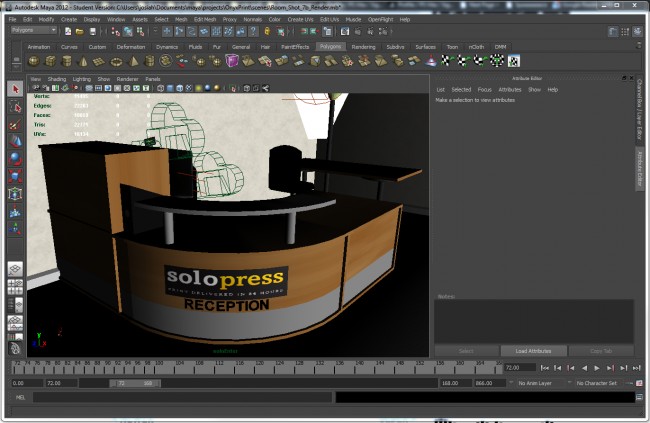
Task: Open the viewport Panels menu
Action: point(153,79)
